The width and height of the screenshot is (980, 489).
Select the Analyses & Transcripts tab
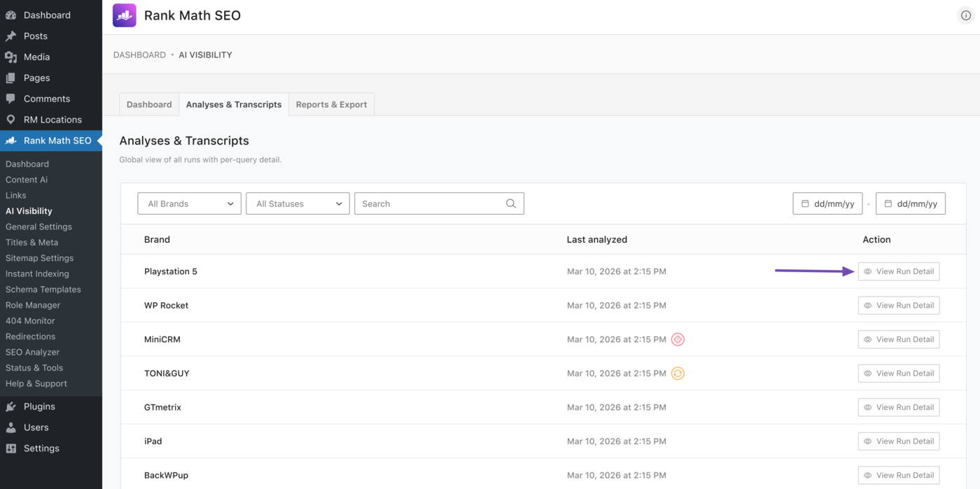(234, 104)
